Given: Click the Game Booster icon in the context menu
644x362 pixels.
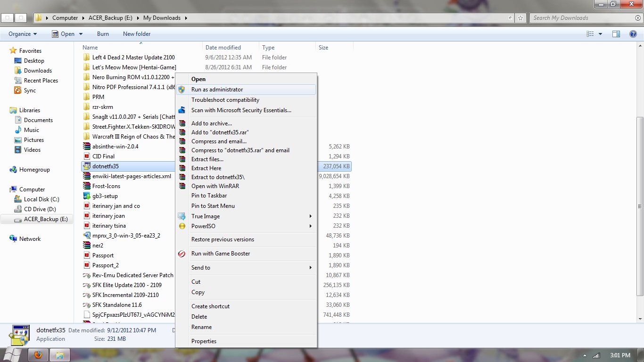Looking at the screenshot, I should [x=182, y=254].
